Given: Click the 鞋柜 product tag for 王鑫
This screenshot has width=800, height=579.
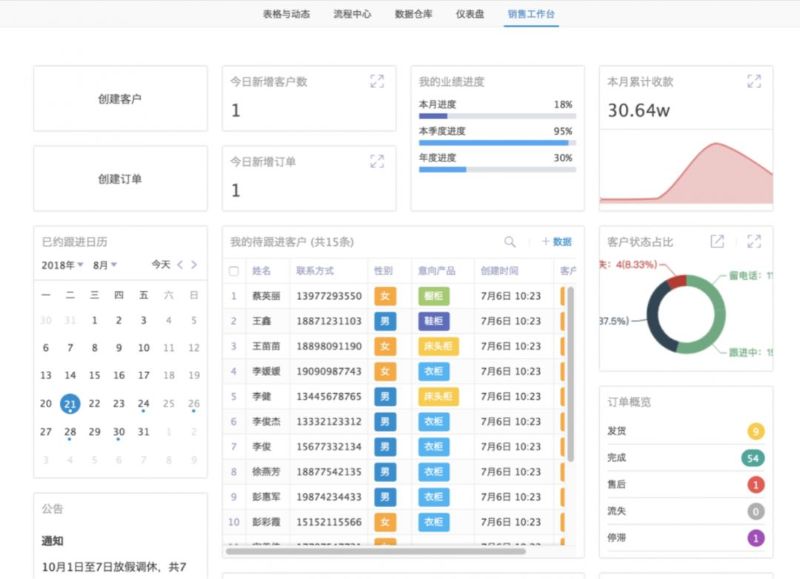Looking at the screenshot, I should [x=434, y=321].
